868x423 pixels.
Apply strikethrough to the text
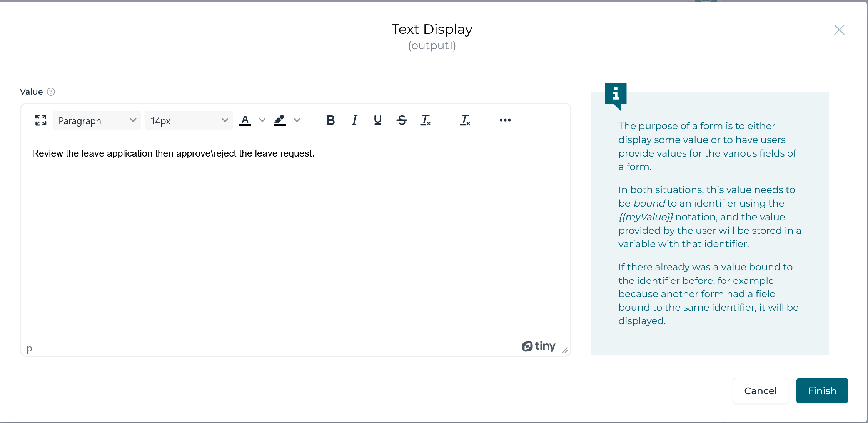click(401, 120)
